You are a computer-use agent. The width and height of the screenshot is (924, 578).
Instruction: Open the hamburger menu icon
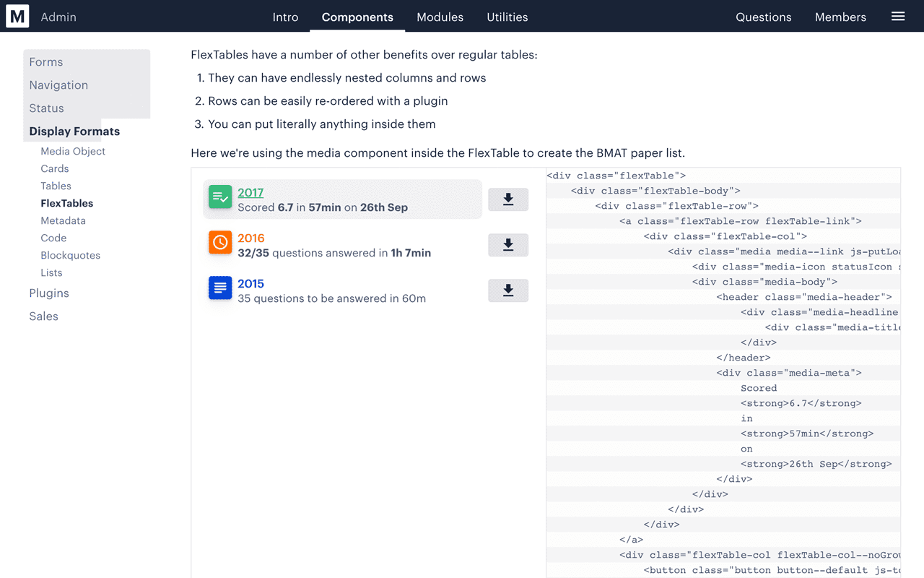(898, 17)
